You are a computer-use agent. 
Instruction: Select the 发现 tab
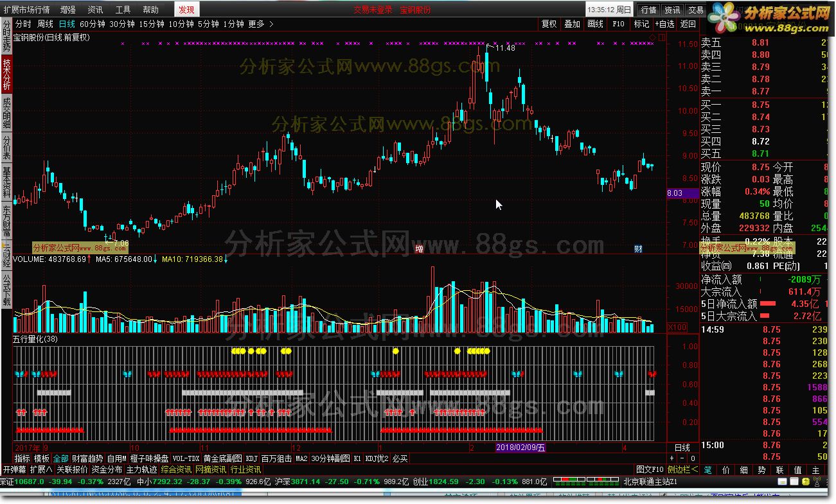pyautogui.click(x=186, y=10)
